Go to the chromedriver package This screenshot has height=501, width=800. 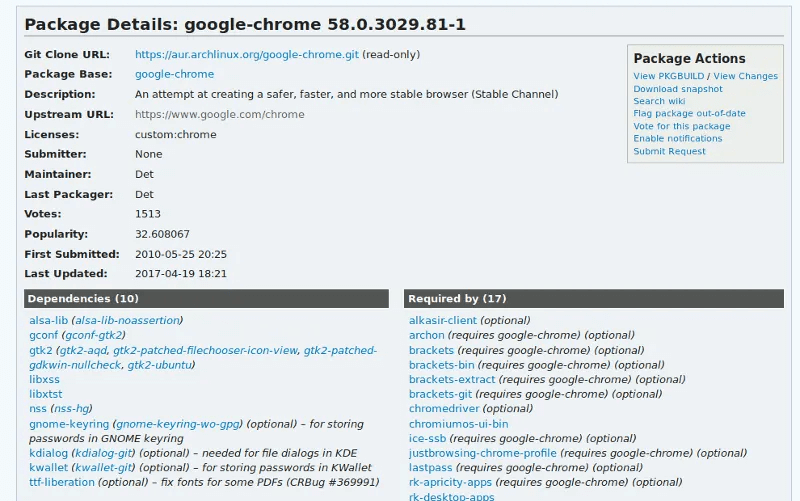tap(444, 409)
